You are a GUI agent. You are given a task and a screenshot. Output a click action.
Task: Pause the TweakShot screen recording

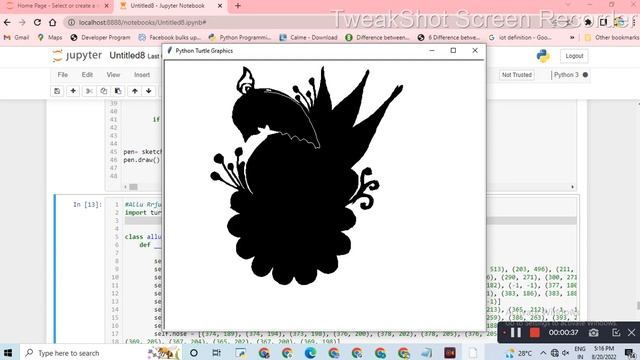(516, 333)
